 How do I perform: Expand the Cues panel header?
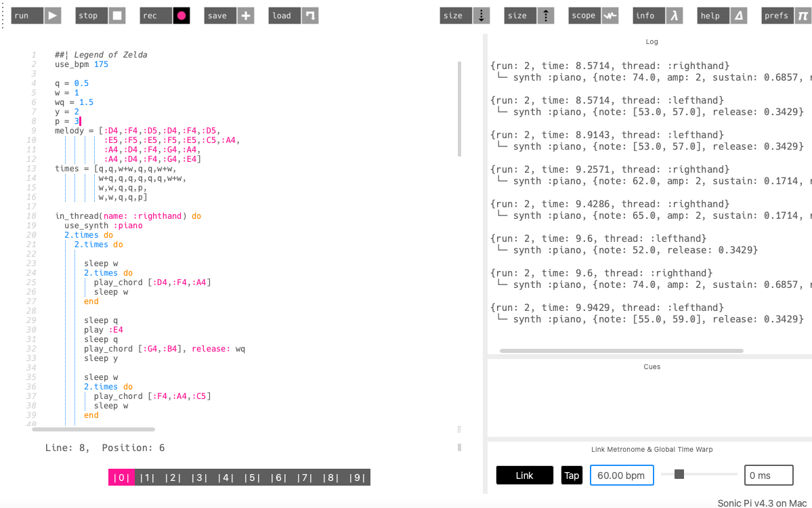point(651,366)
